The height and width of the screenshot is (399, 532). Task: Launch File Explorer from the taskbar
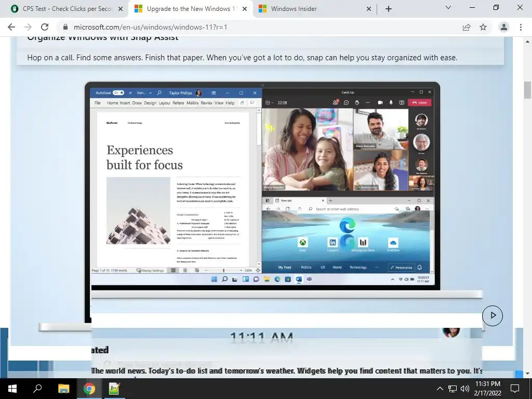(x=63, y=389)
